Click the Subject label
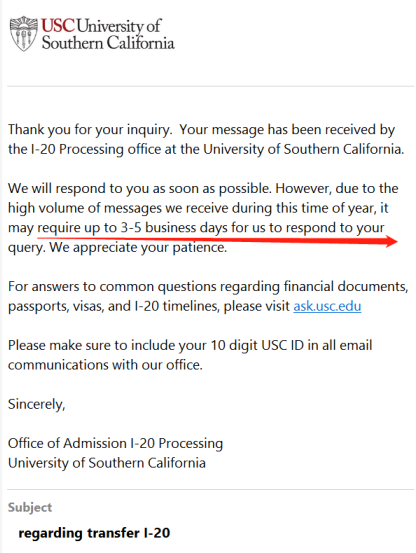Image resolution: width=416 pixels, height=553 pixels. tap(30, 507)
